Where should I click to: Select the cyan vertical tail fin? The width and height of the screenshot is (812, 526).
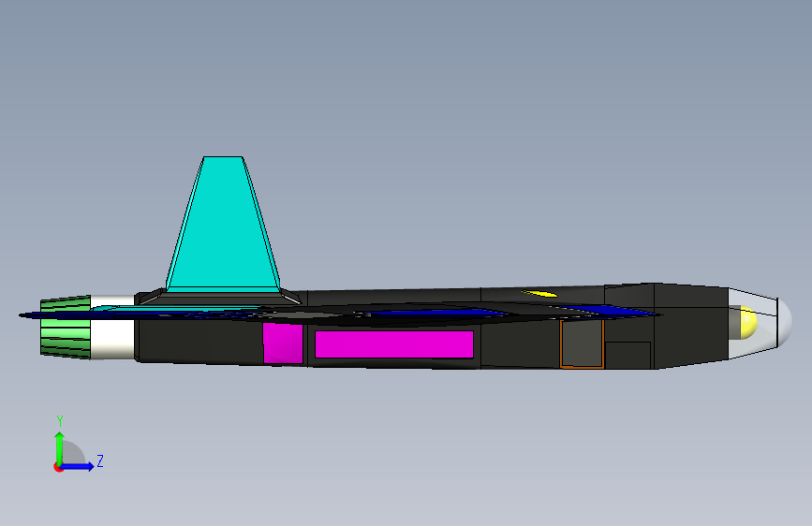[x=223, y=224]
